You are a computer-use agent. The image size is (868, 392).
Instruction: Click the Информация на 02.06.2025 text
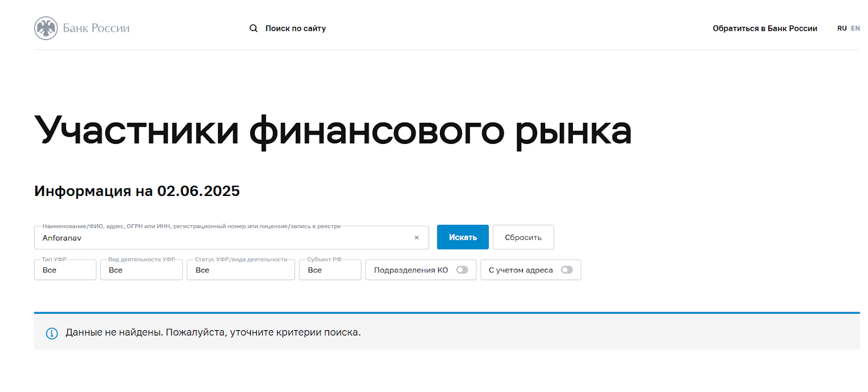(137, 191)
